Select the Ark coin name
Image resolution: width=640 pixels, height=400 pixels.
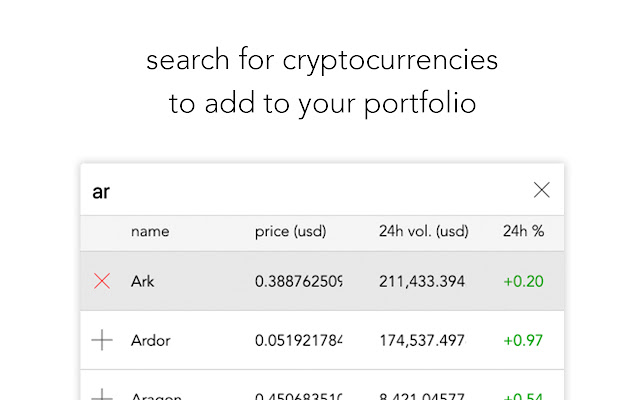click(x=143, y=281)
